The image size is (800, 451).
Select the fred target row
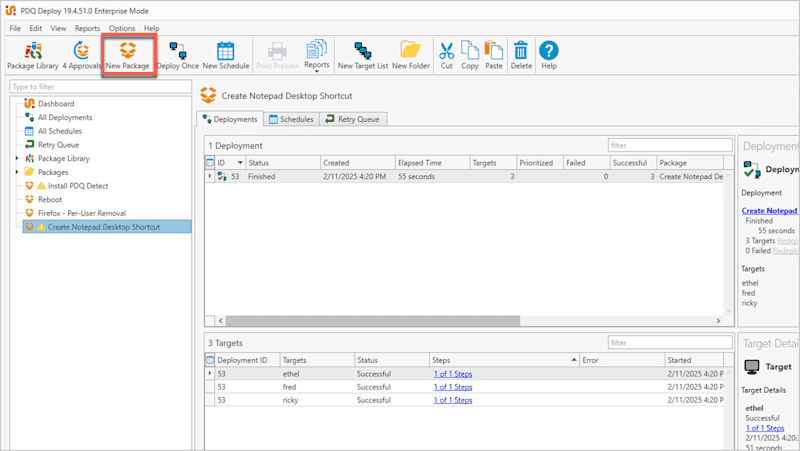[x=464, y=387]
